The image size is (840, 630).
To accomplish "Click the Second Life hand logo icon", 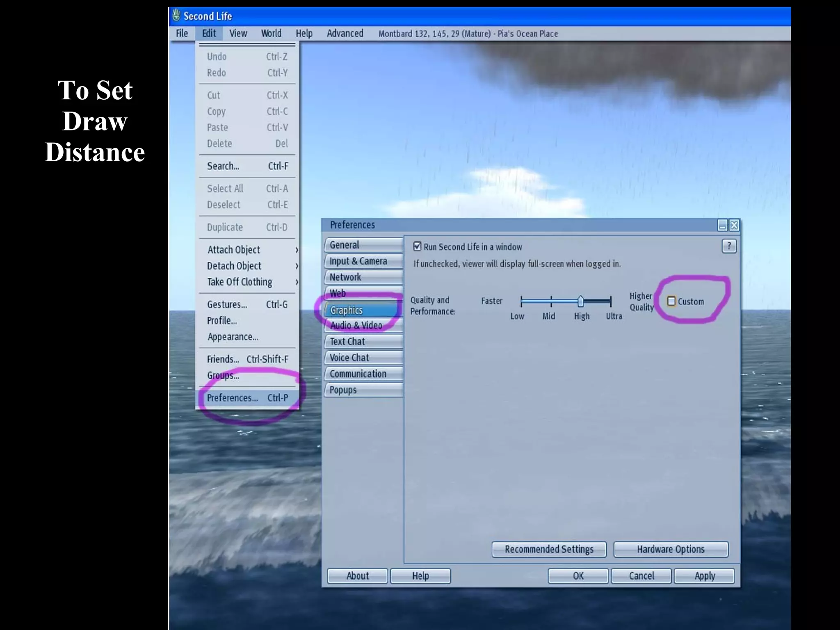I will pyautogui.click(x=176, y=16).
